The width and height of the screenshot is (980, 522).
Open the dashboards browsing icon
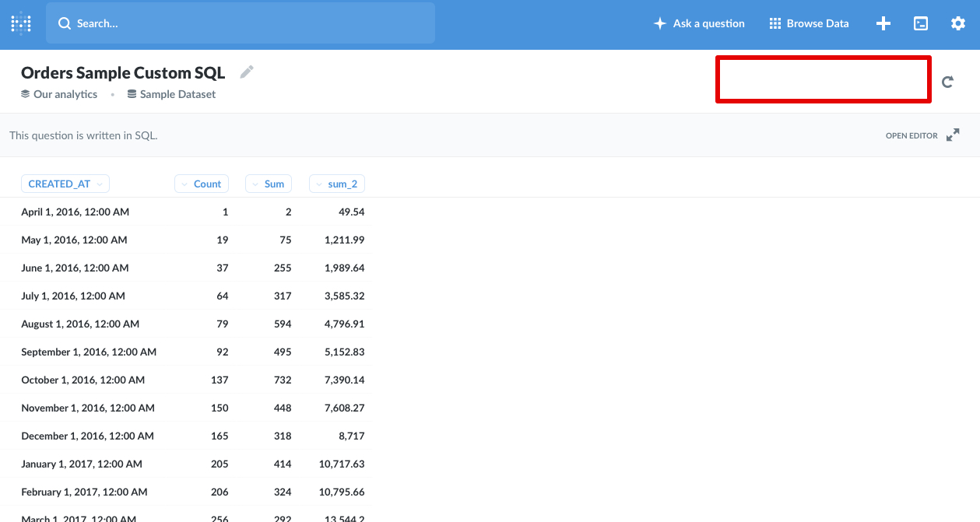(x=921, y=23)
